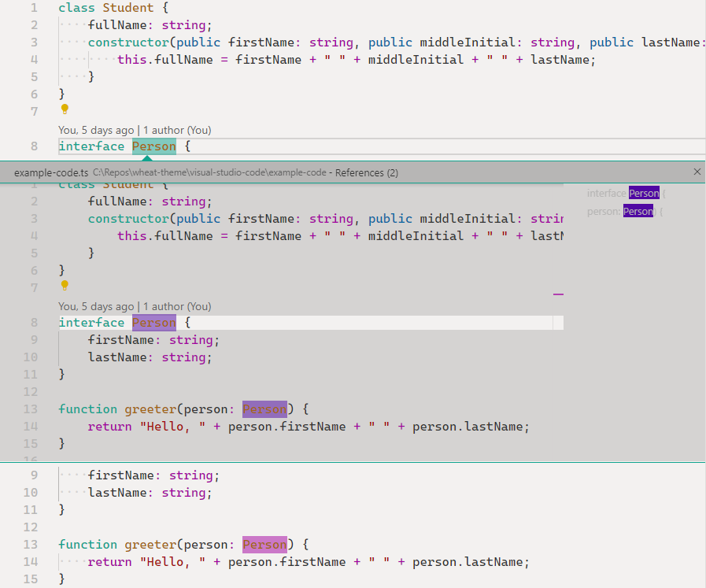Open "You, 5 days ago" code lens in peek view

click(x=96, y=307)
